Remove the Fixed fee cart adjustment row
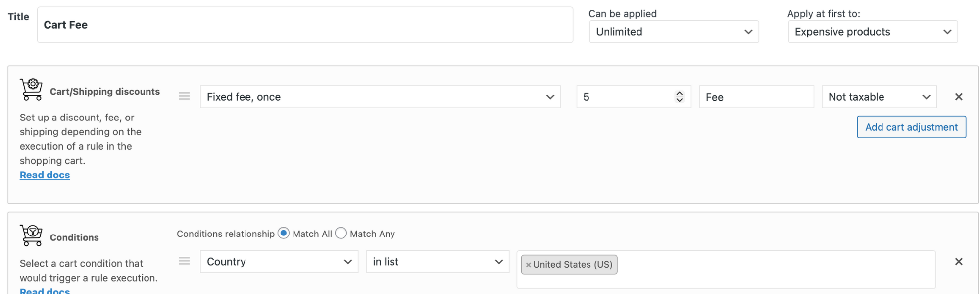This screenshot has height=294, width=980. coord(958,97)
